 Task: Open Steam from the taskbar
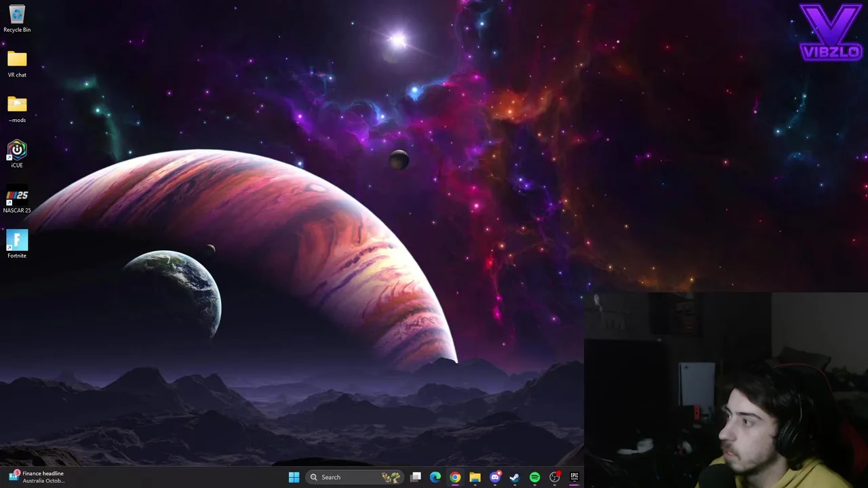tap(515, 477)
